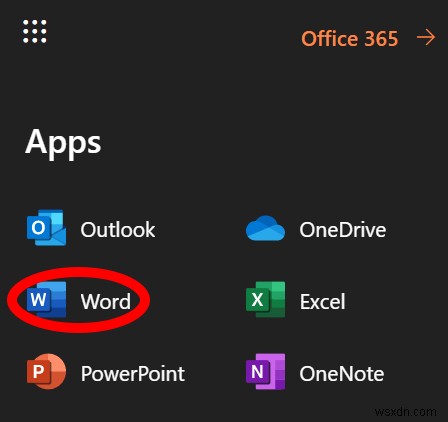Click the OneDrive label
The width and height of the screenshot is (448, 422).
pyautogui.click(x=343, y=230)
